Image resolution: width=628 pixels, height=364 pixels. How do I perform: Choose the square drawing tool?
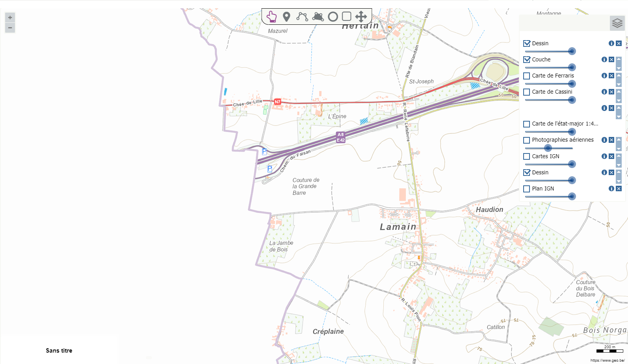[x=347, y=16]
